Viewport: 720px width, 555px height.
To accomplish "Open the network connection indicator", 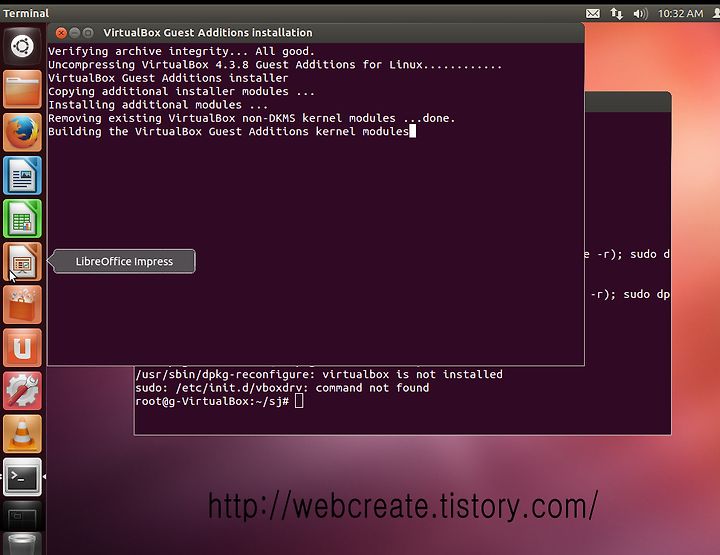I will 617,14.
